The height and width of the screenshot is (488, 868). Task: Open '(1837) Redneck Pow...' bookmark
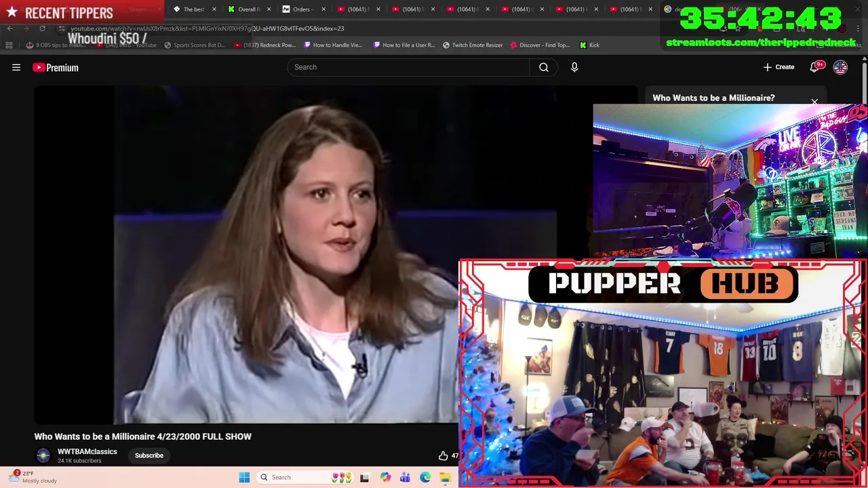click(264, 45)
